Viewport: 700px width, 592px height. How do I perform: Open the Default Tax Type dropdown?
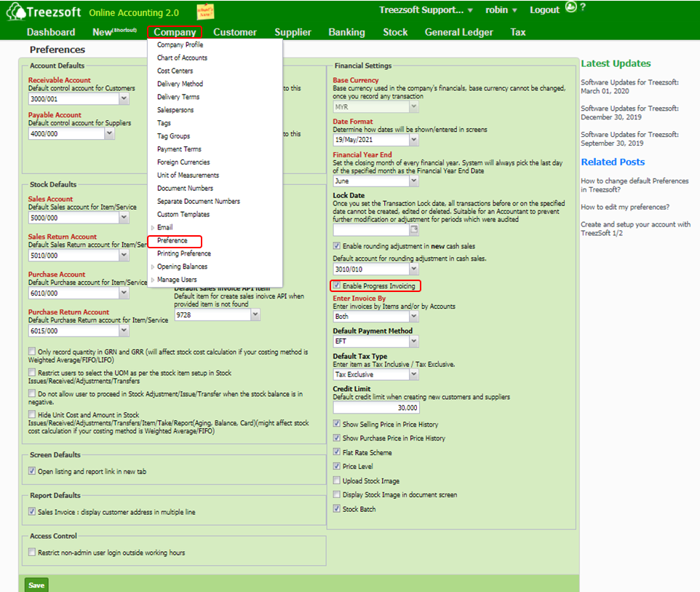414,374
